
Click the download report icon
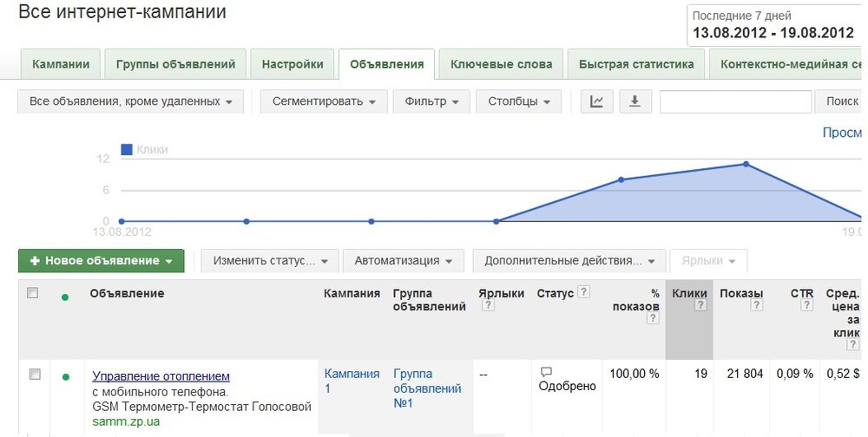tap(635, 101)
